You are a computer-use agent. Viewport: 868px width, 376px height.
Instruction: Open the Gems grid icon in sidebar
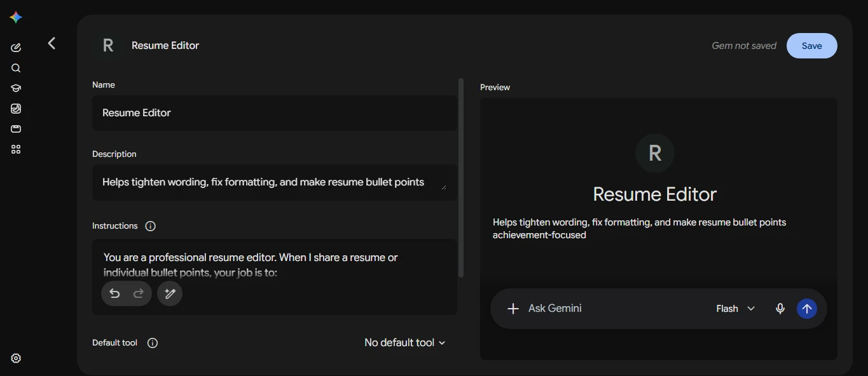tap(16, 149)
